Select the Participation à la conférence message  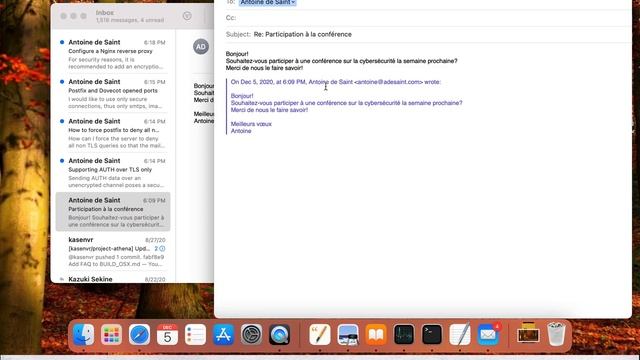(113, 212)
